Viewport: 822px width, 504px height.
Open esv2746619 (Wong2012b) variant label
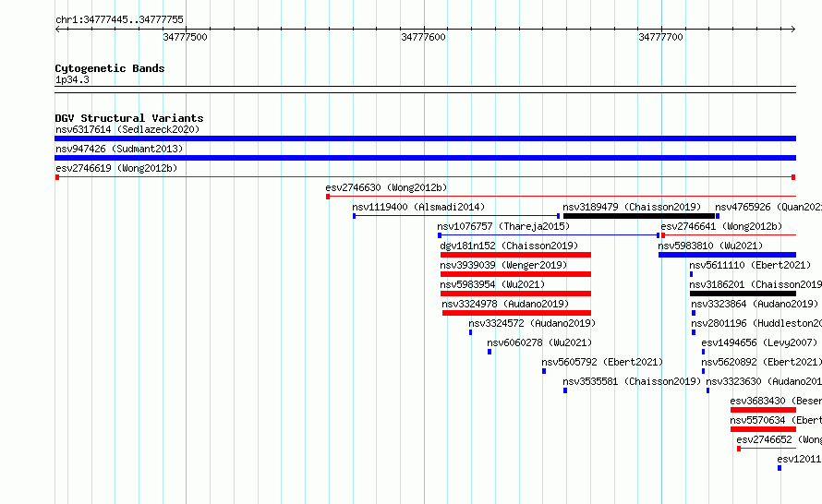(x=116, y=168)
